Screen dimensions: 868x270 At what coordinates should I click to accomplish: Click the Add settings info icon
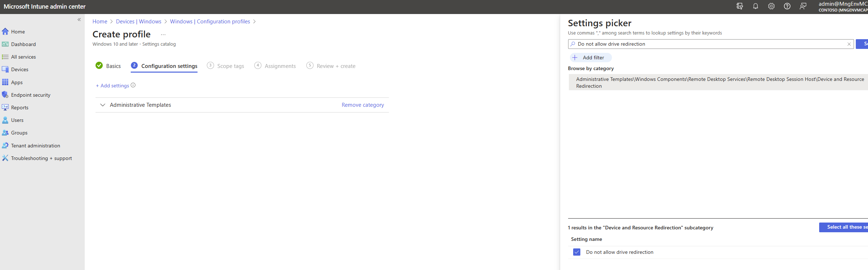[133, 85]
